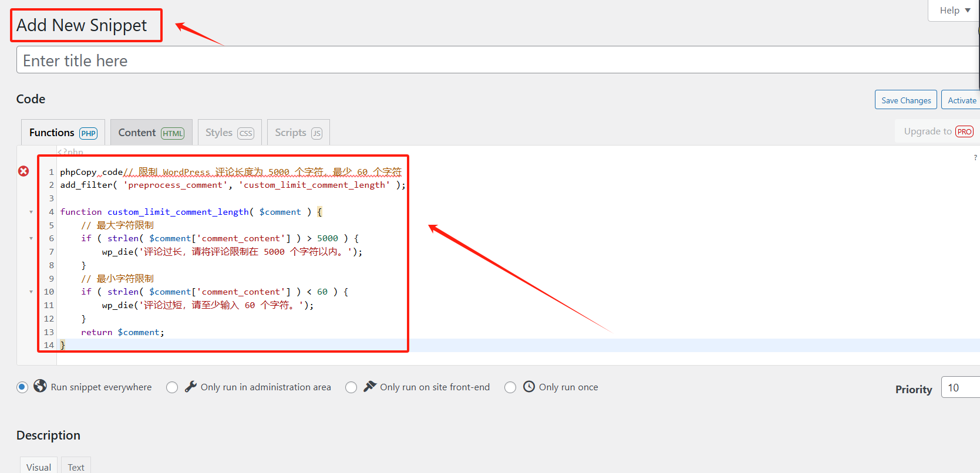Click code line 13 'return $comment;'
The image size is (980, 473).
tap(123, 332)
